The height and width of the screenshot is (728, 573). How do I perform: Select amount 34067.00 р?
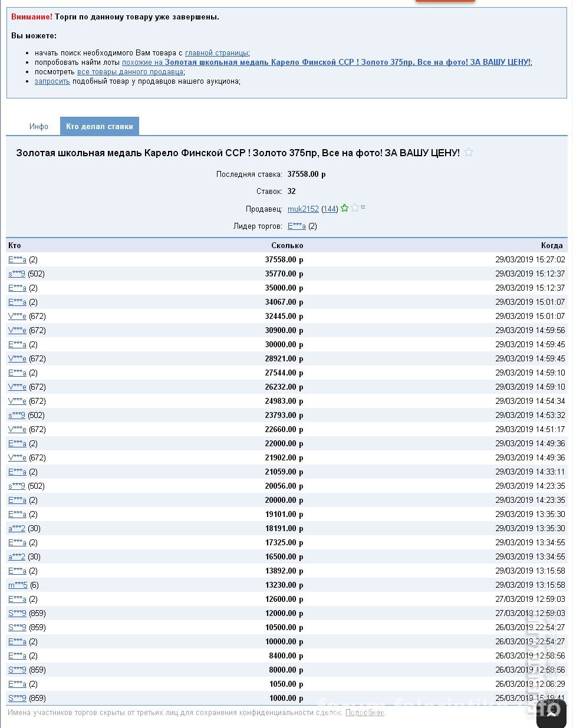284,302
